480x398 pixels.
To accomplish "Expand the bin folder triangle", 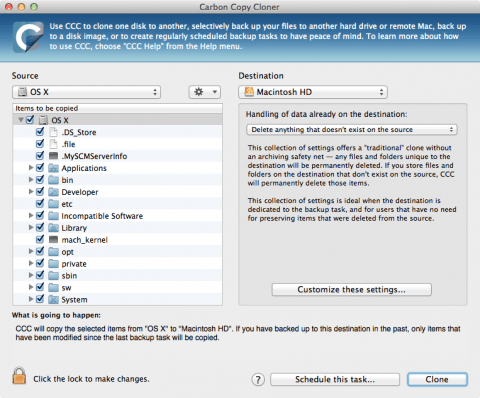I will coord(31,179).
